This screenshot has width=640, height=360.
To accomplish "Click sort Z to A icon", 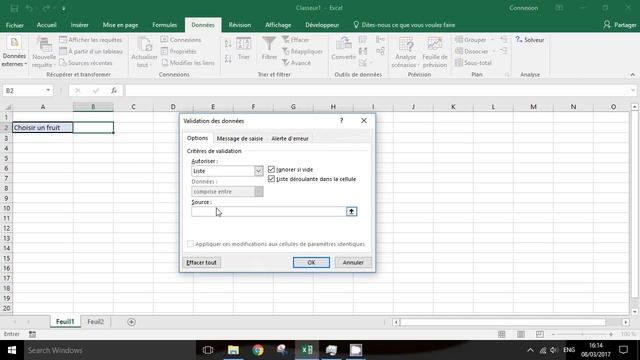I will [228, 59].
